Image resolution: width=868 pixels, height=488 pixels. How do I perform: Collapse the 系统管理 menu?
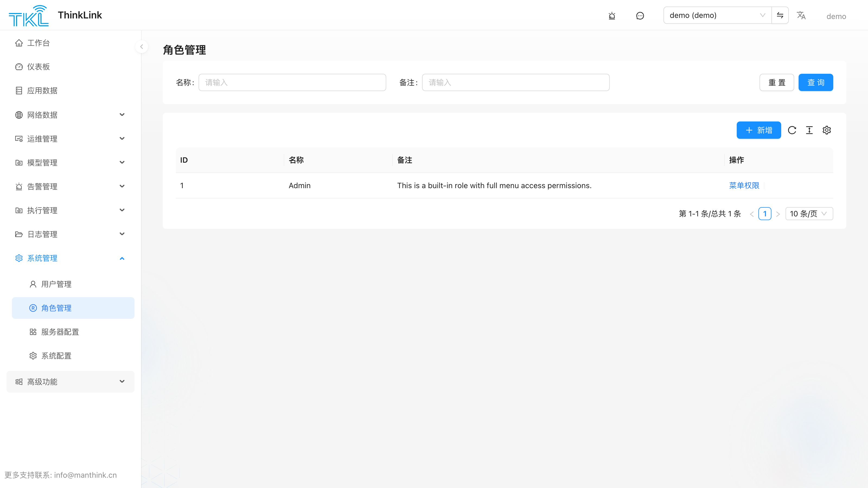71,258
